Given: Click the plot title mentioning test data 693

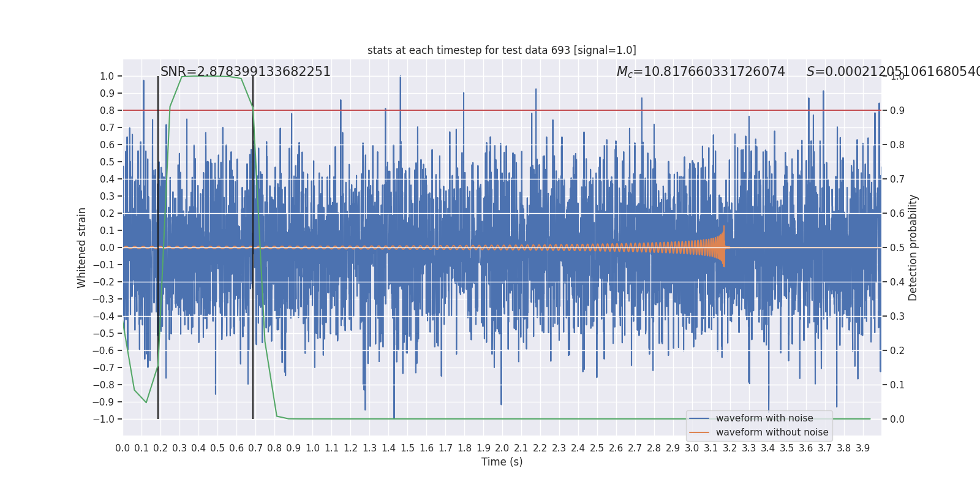Looking at the screenshot, I should [502, 50].
